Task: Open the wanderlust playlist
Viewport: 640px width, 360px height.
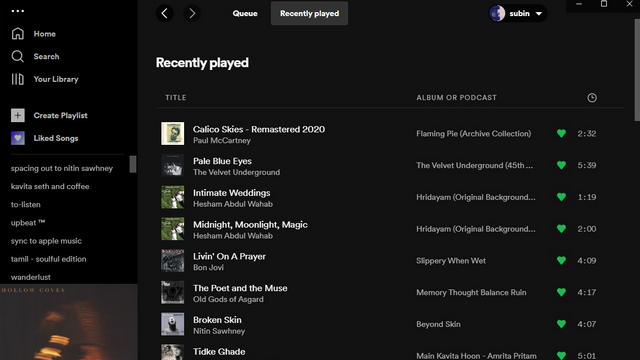Action: tap(31, 277)
